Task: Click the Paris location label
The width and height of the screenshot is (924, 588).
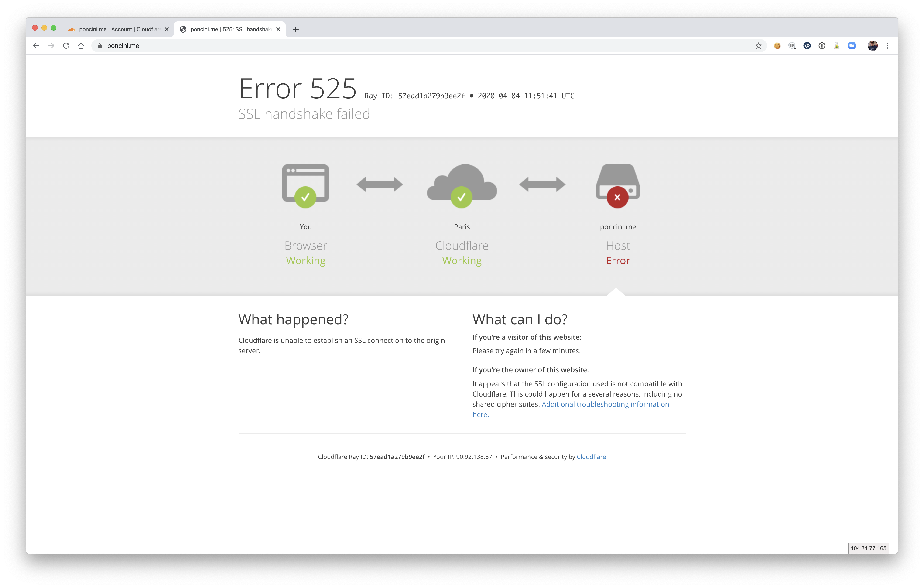Action: pos(462,227)
